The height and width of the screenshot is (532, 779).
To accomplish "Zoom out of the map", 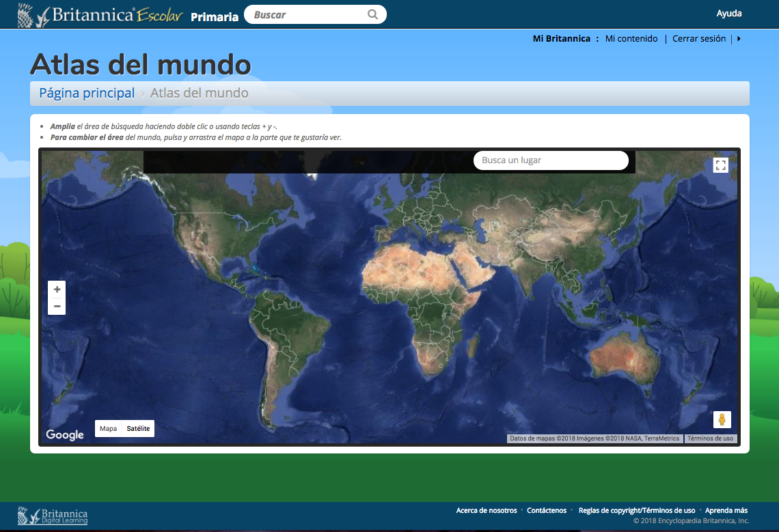I will click(57, 306).
